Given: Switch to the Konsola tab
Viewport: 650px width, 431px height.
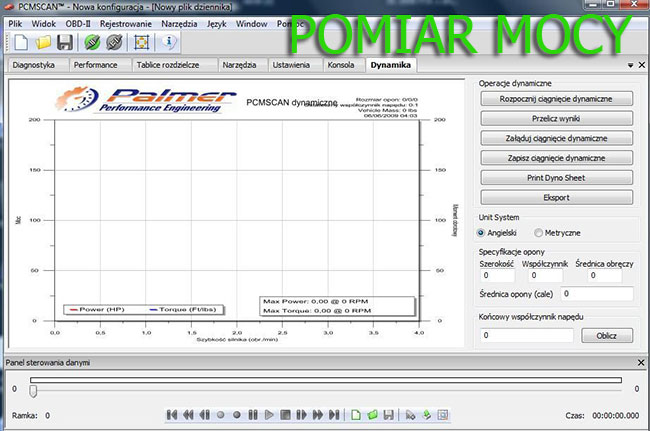Looking at the screenshot, I should [x=343, y=65].
